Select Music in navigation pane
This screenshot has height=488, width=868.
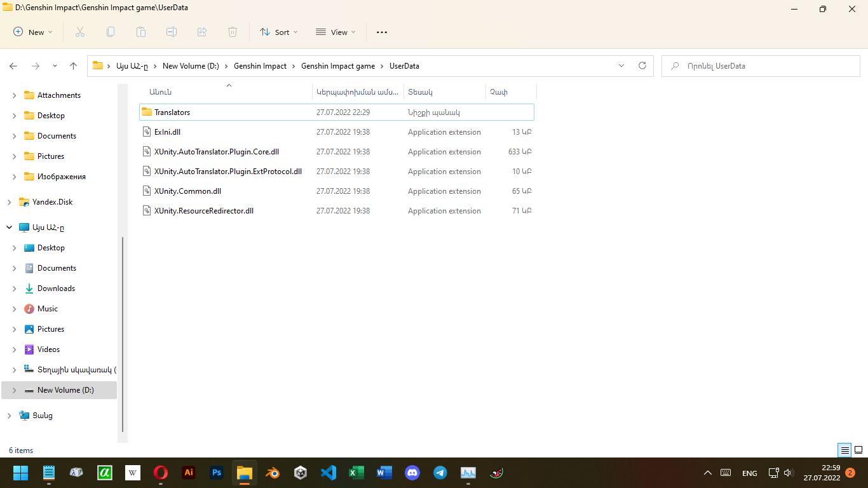pos(48,309)
